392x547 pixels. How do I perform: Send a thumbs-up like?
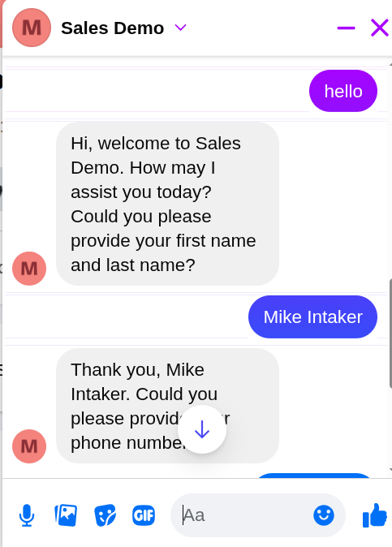375,515
